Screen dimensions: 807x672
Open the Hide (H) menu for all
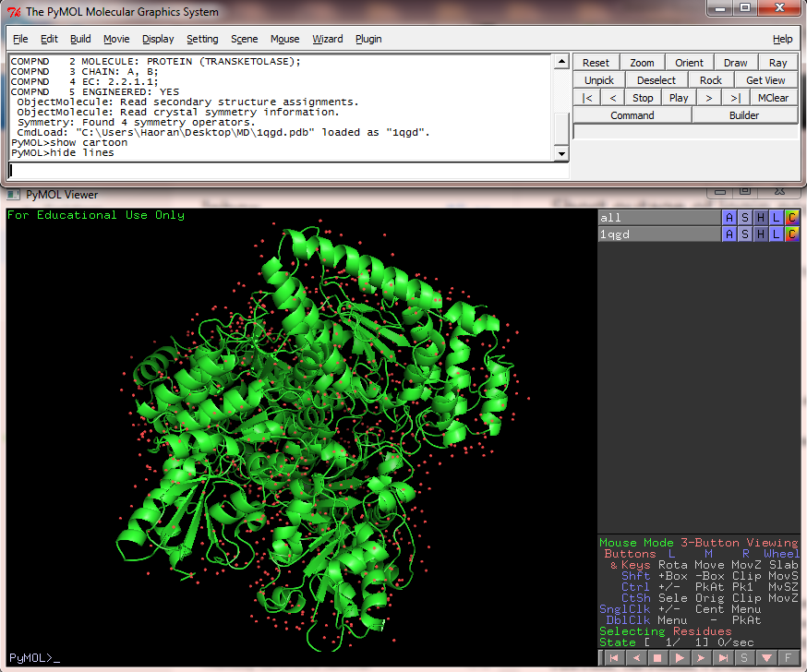(x=761, y=218)
